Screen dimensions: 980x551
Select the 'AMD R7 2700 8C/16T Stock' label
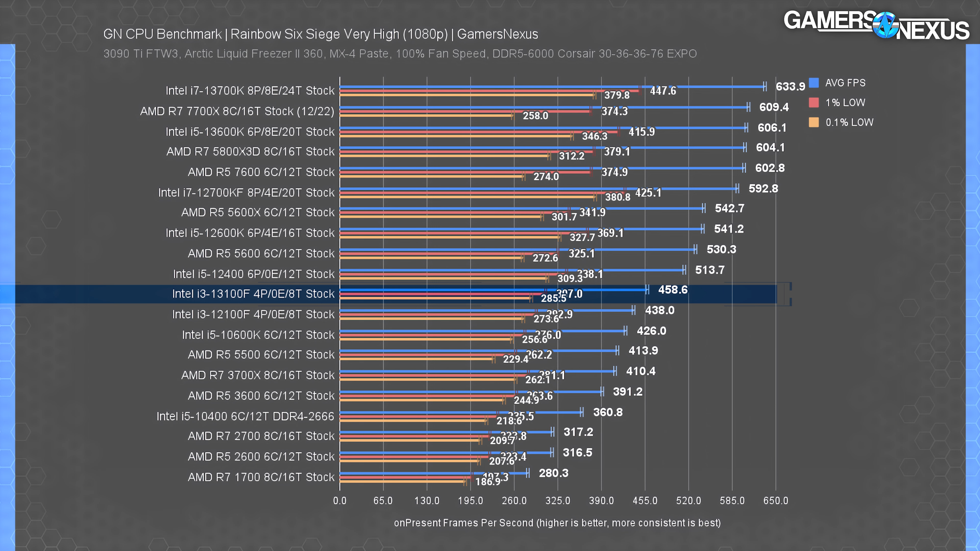[261, 436]
